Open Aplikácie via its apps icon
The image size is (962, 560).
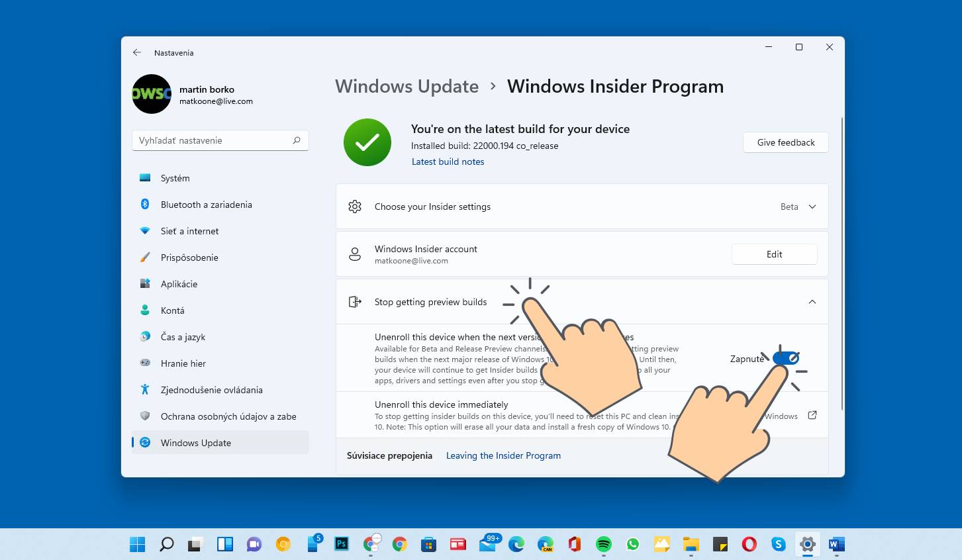[x=145, y=283]
